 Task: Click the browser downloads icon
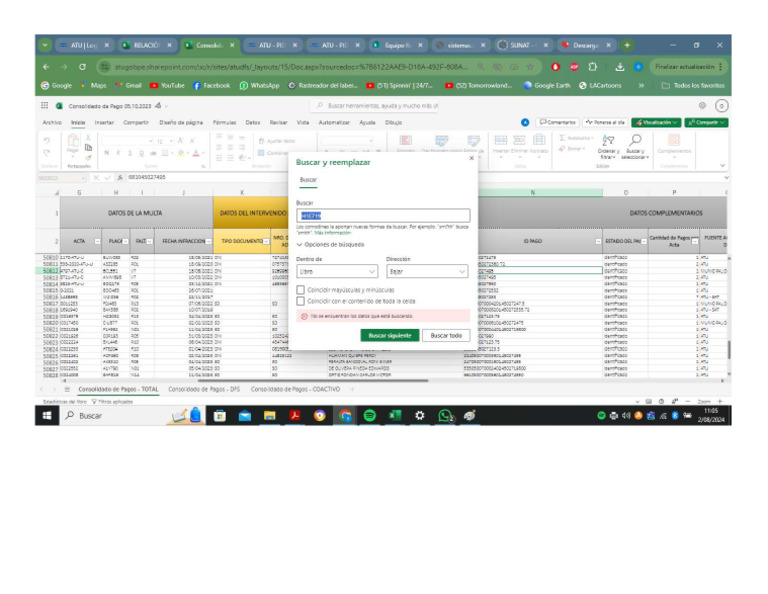coord(620,67)
